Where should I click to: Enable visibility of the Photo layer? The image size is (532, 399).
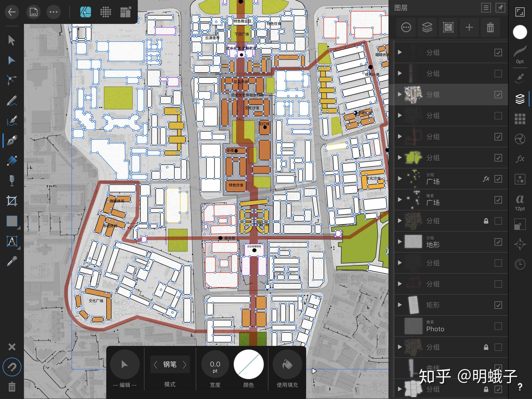pos(498,326)
